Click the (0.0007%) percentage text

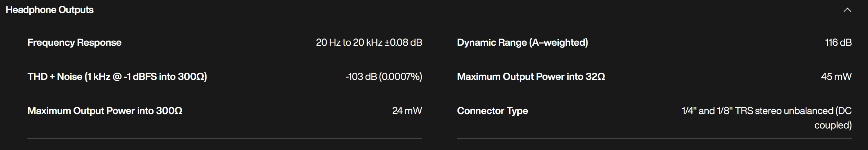[x=400, y=77]
